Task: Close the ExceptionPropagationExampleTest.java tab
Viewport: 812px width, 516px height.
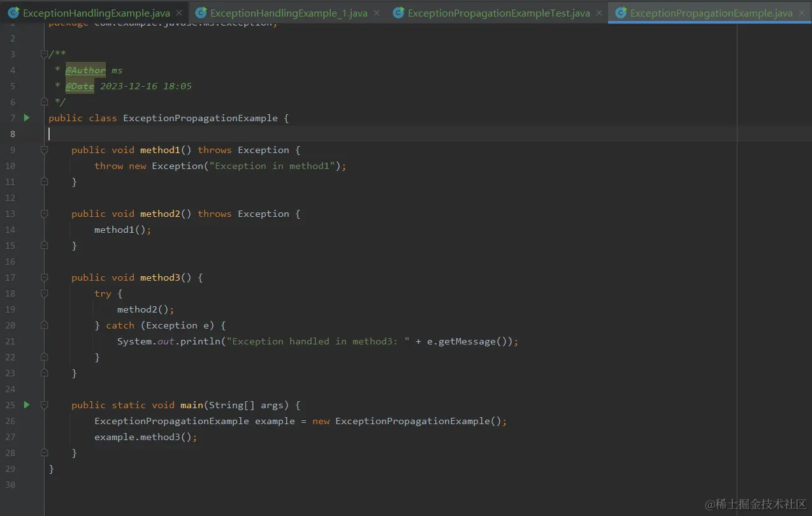Action: coord(598,13)
